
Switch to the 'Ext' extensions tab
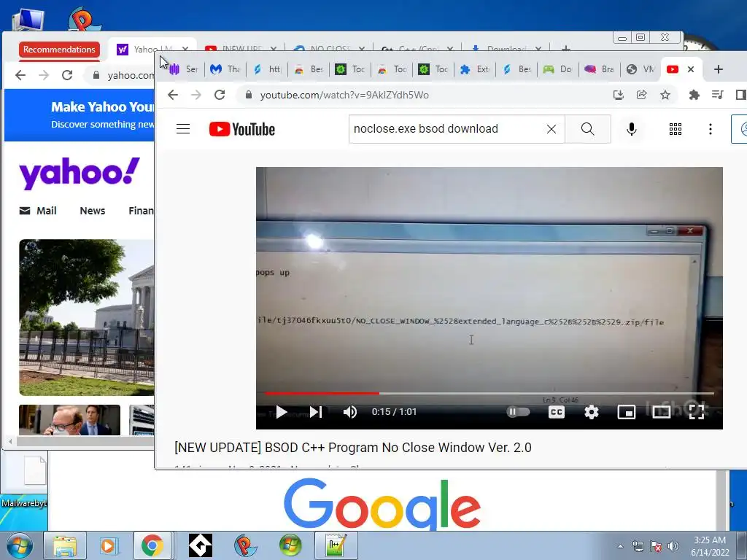click(x=474, y=69)
